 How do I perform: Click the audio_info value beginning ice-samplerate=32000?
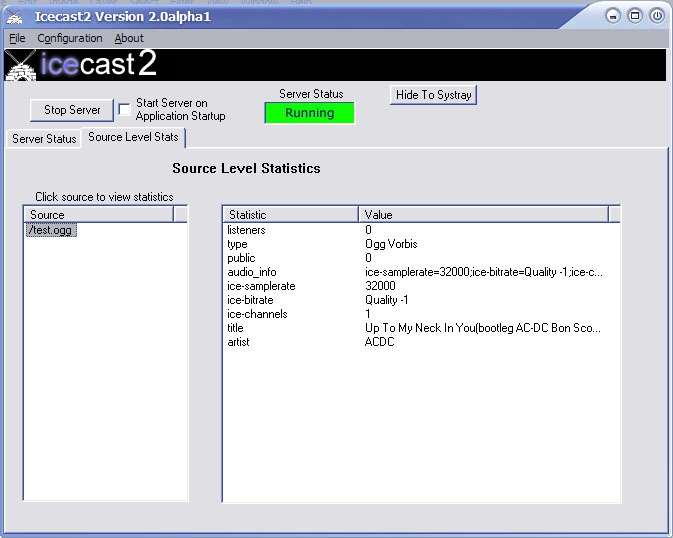coord(484,272)
